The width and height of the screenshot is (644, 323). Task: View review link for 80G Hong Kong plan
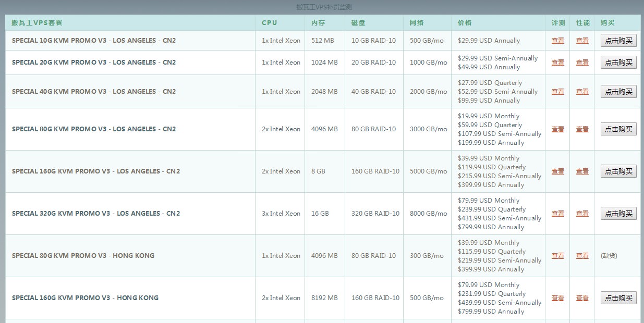point(557,256)
